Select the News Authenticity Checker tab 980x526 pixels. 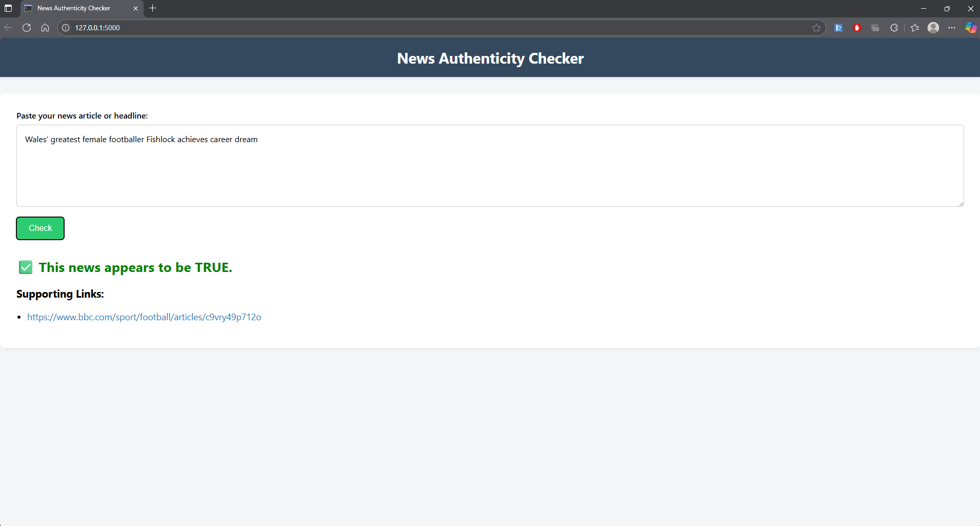coord(74,8)
